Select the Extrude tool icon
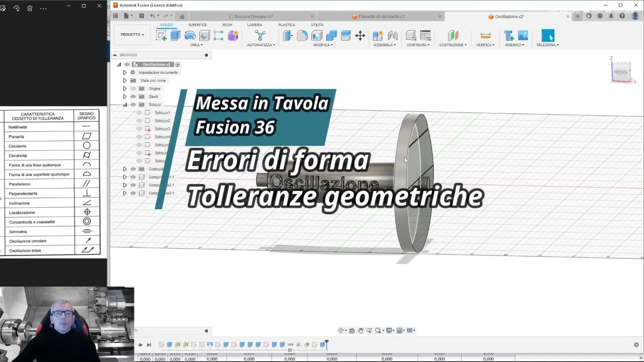The height and width of the screenshot is (362, 644). click(x=175, y=35)
